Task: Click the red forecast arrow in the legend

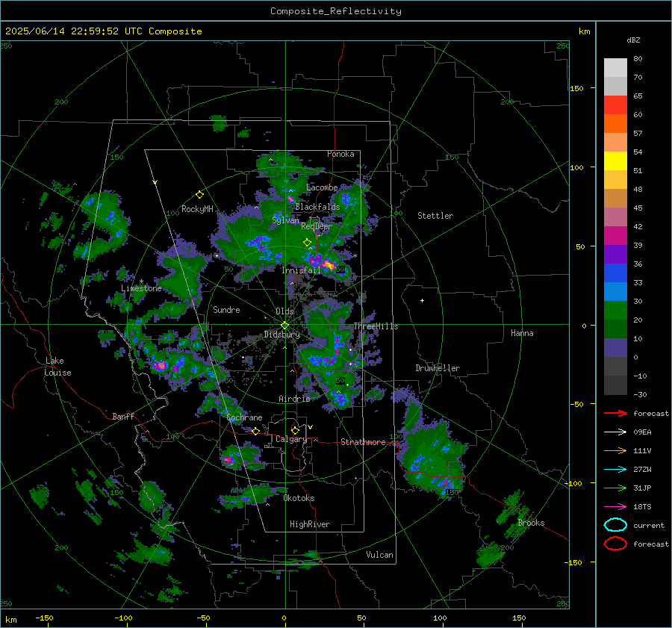Action: coord(615,413)
